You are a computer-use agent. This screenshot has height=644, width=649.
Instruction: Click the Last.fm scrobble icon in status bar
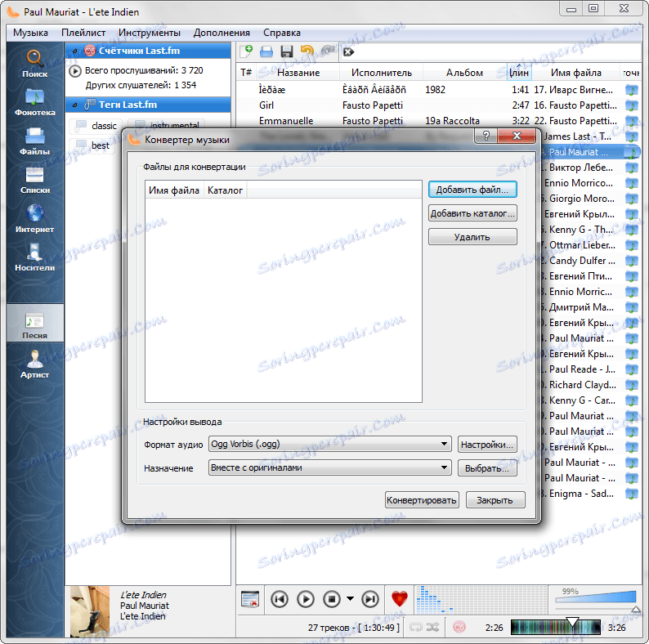459,628
